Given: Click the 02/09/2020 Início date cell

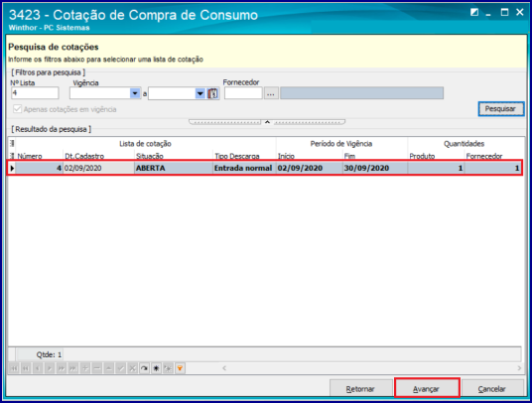Looking at the screenshot, I should 309,168.
